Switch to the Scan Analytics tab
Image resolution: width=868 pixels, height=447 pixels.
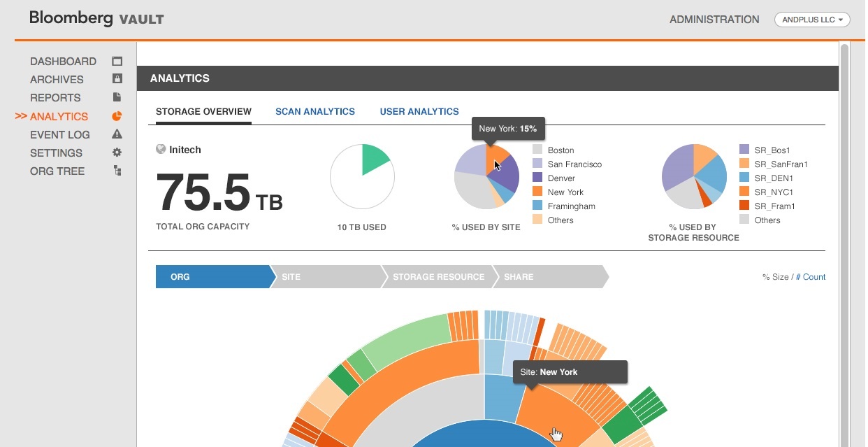[315, 111]
